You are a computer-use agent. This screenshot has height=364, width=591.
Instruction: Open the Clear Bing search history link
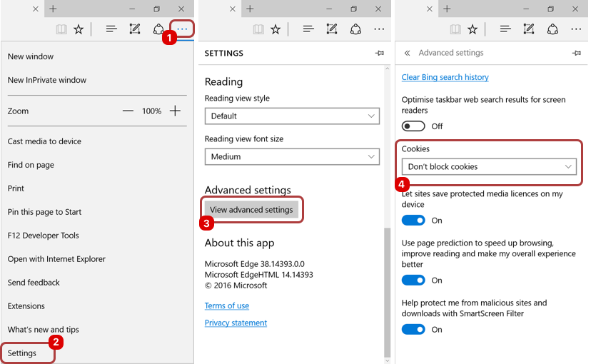click(445, 77)
